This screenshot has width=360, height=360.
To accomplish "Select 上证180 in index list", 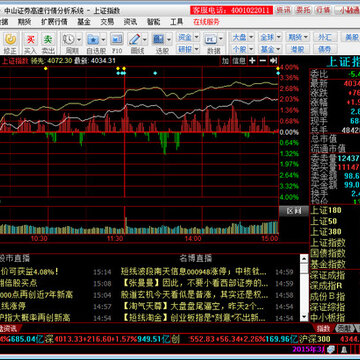I will tap(326, 210).
